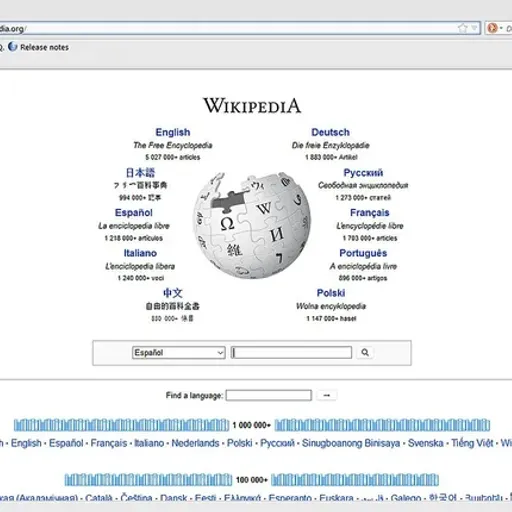Click the search engine icon beside address bar
This screenshot has height=512, width=512.
point(493,28)
